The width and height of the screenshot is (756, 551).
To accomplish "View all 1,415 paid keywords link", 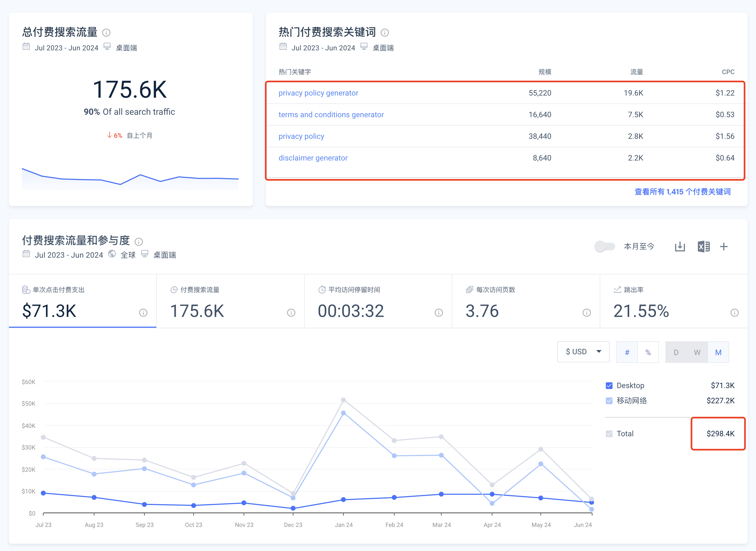I will coord(682,192).
